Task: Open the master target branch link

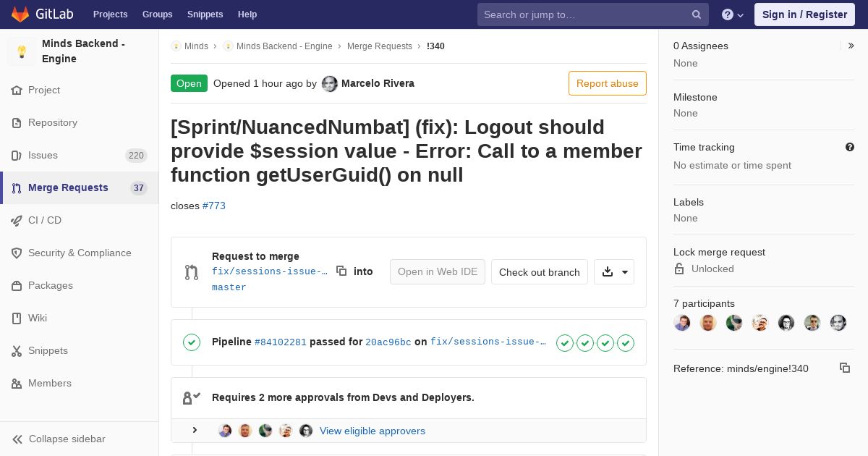Action: tap(229, 287)
